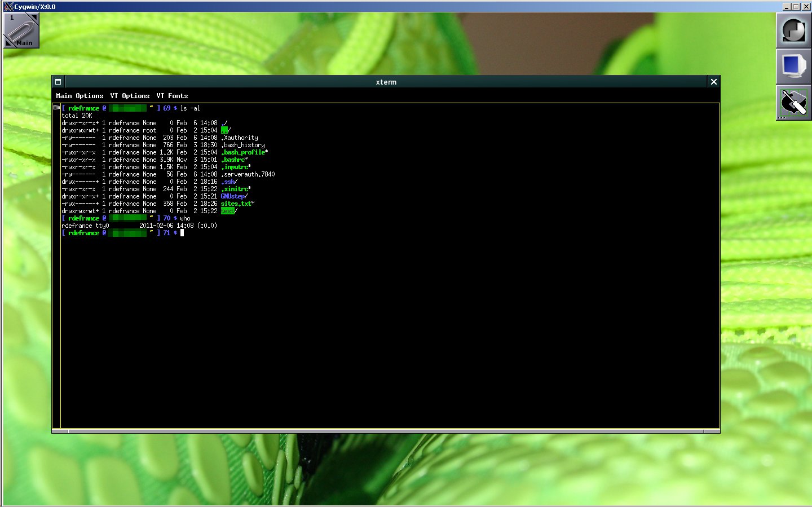Open the VT Options menu
Viewport: 812px width, 507px height.
coord(130,96)
